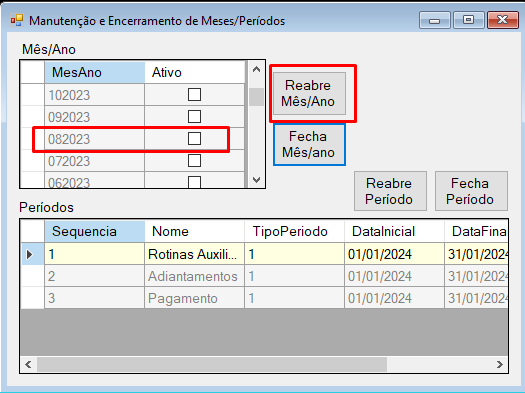Sort by the MesAno column header

click(x=95, y=72)
